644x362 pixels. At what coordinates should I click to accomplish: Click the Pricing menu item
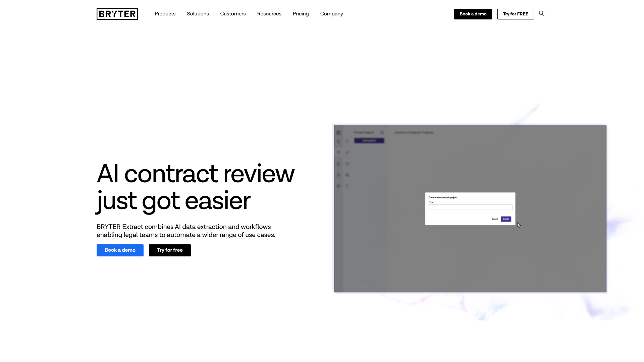[300, 14]
